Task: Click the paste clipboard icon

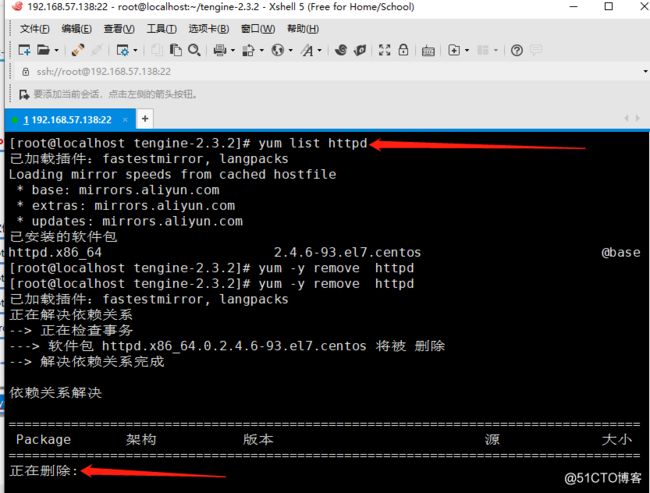Action: pos(176,50)
